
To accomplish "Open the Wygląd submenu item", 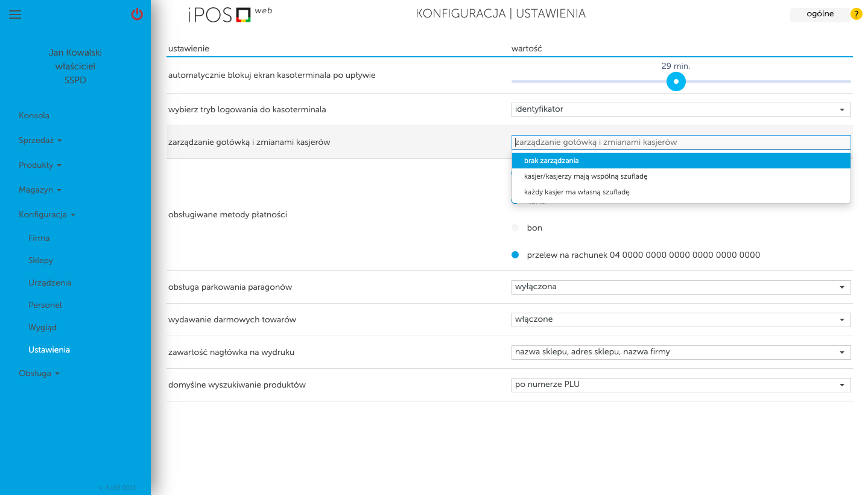I will click(x=42, y=327).
